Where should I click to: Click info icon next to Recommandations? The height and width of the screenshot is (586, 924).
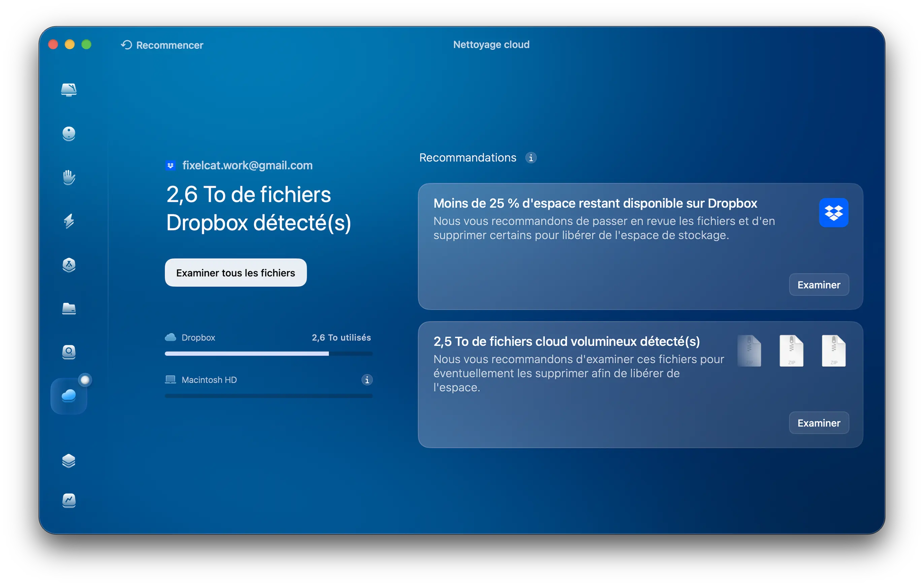531,158
